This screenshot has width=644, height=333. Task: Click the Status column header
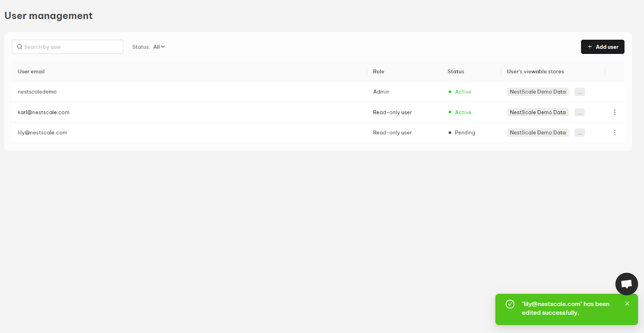[456, 71]
